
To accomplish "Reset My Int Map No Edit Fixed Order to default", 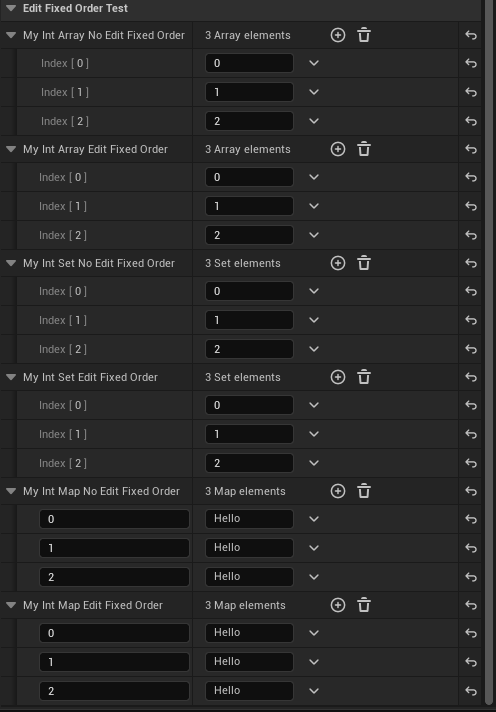I will coord(471,491).
